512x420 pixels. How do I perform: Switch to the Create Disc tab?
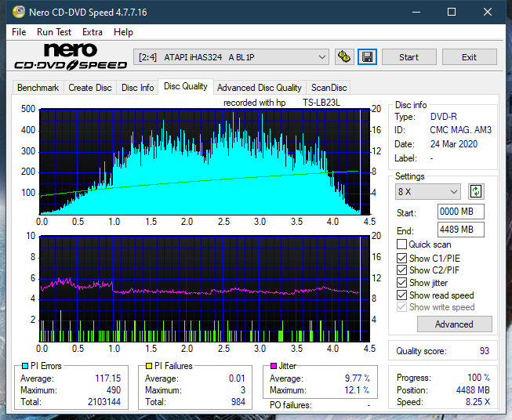tap(90, 88)
